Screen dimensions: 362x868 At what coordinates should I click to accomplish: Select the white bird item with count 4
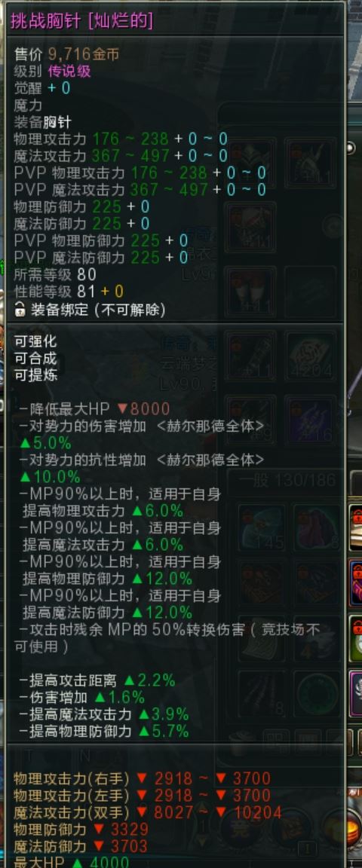coord(317,638)
